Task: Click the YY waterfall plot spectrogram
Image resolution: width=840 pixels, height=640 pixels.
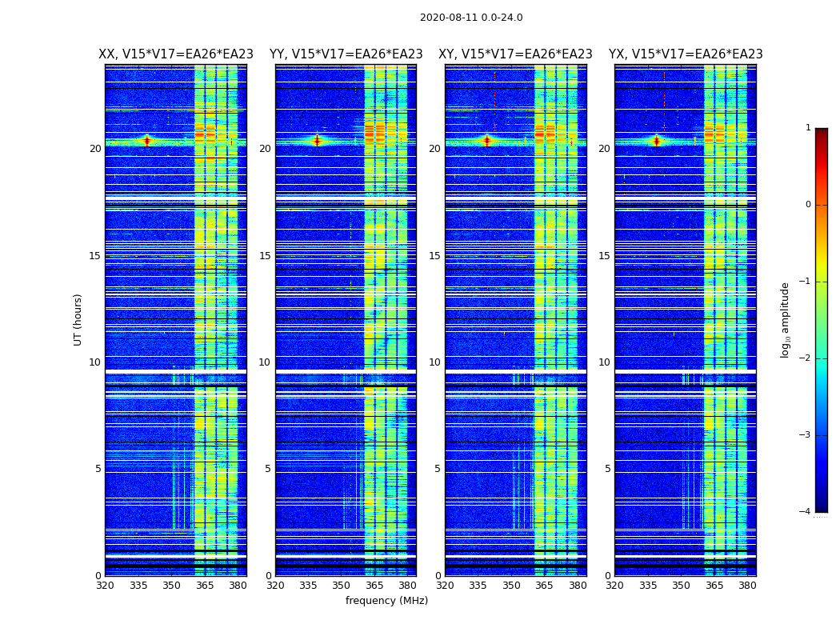Action: point(346,320)
